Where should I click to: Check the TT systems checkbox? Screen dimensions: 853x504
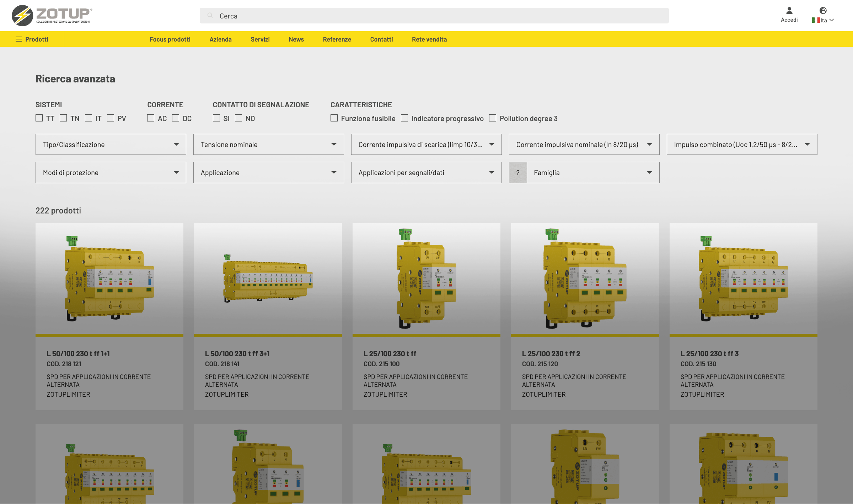pyautogui.click(x=39, y=118)
